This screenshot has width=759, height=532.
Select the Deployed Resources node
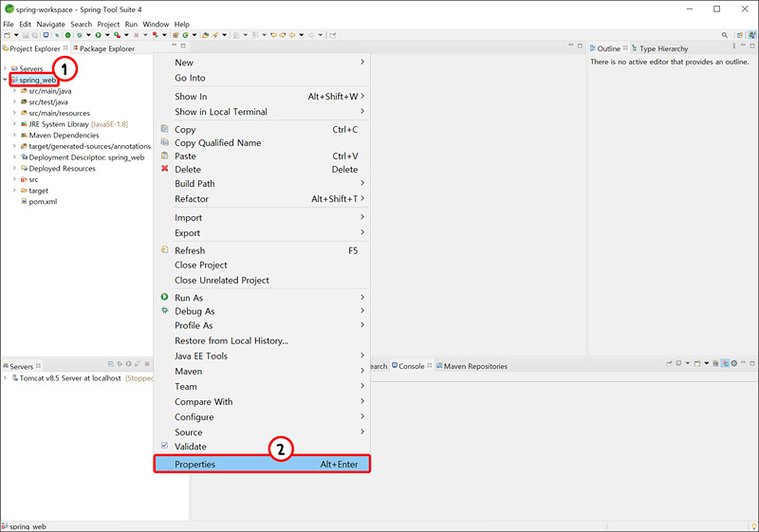(x=58, y=168)
